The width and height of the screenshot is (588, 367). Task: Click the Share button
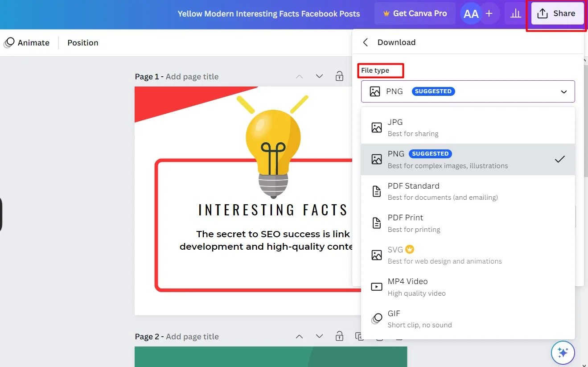click(x=557, y=14)
